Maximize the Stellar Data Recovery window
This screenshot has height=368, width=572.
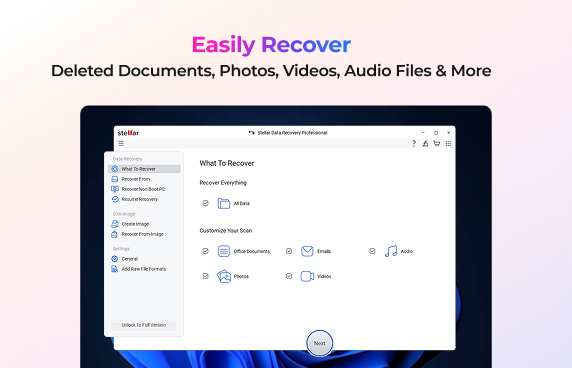pyautogui.click(x=436, y=133)
